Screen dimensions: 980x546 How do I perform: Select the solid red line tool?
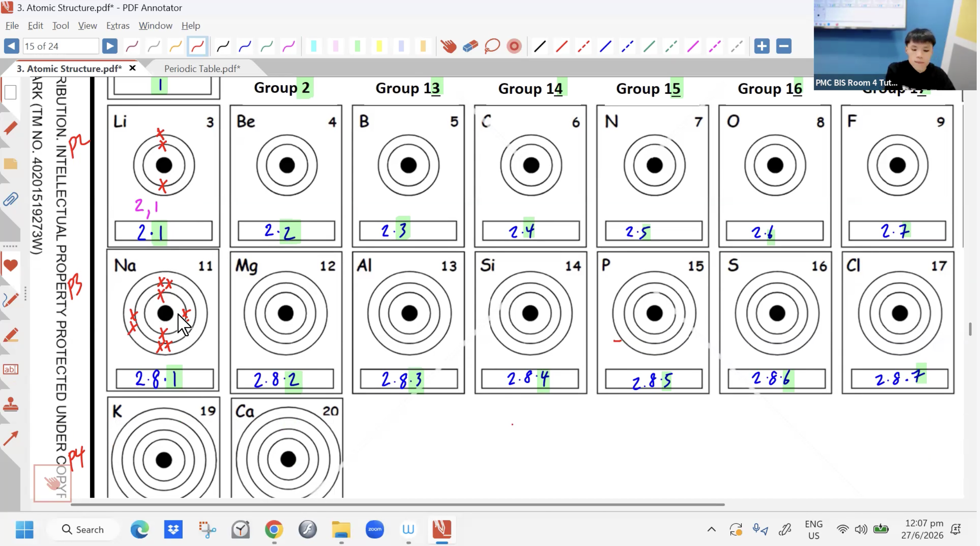pos(561,46)
